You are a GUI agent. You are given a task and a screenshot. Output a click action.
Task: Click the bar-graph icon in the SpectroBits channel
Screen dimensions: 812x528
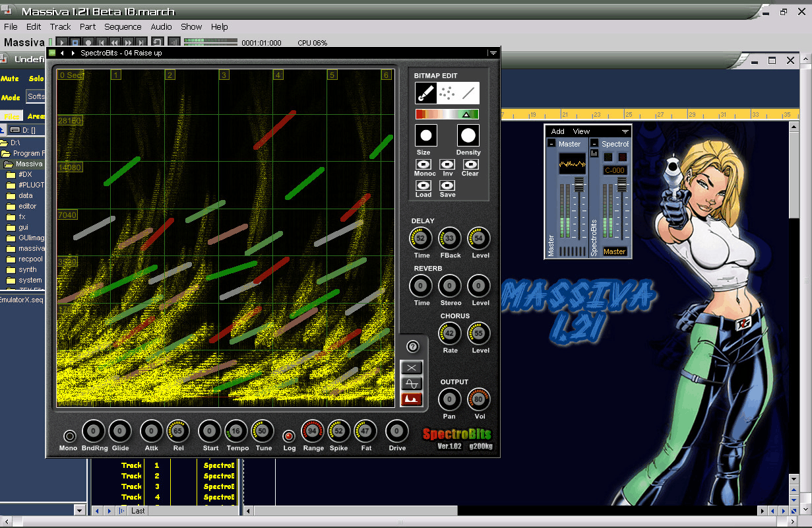(x=594, y=153)
